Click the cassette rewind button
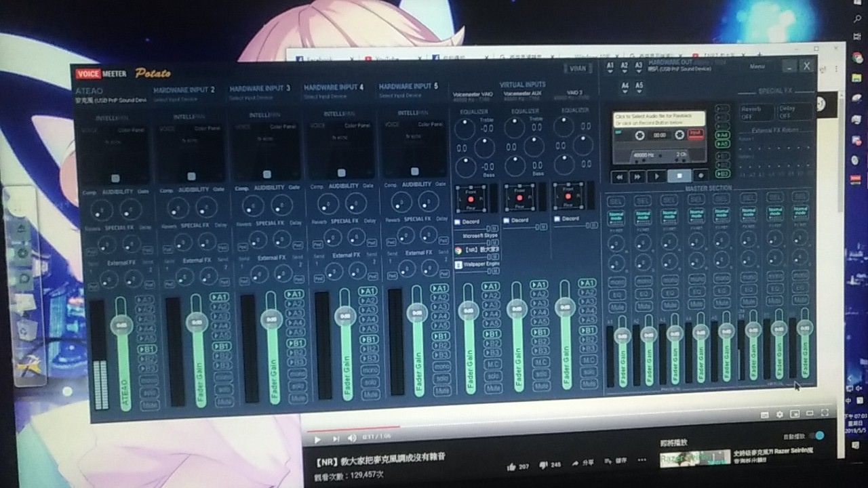Viewport: 868px width, 488px height. coord(618,176)
